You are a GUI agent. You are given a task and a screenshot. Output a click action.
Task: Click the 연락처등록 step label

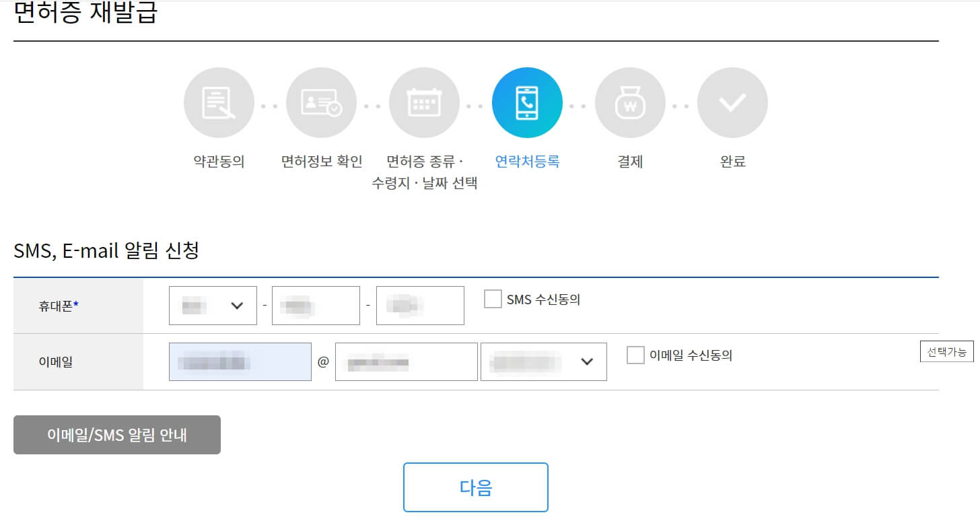coord(527,162)
